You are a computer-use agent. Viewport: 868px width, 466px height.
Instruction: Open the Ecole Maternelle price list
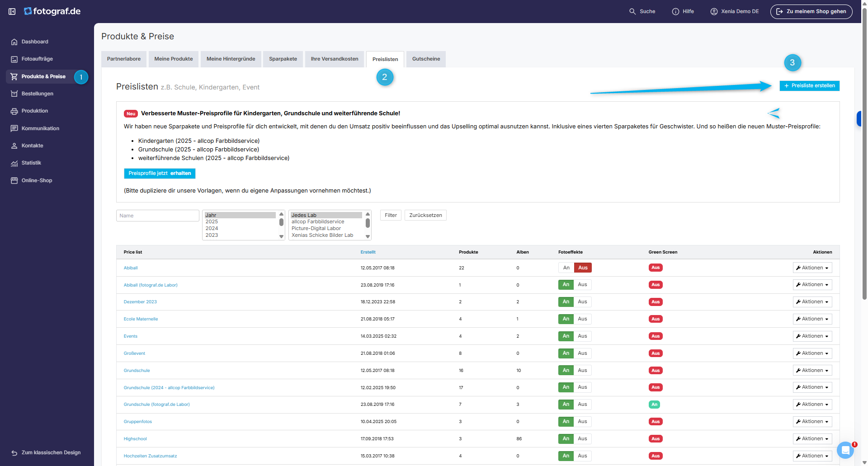coord(141,319)
